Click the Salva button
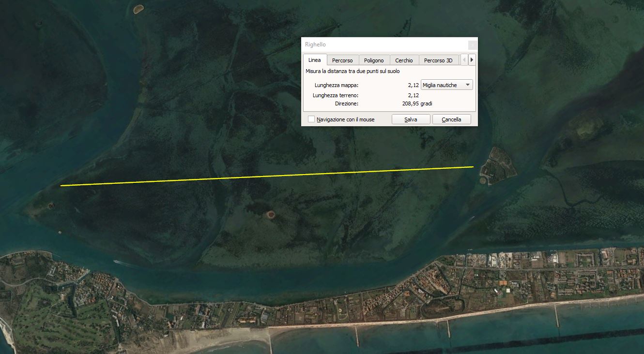This screenshot has width=644, height=354. [411, 119]
